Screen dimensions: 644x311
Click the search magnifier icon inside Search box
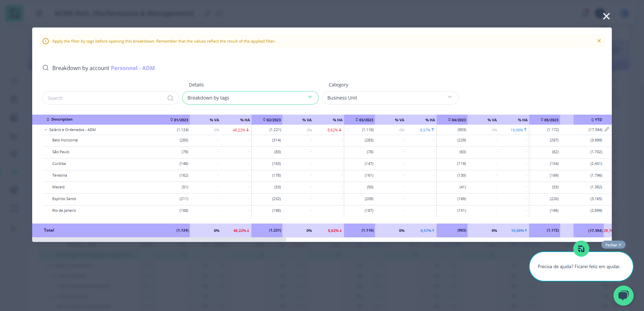pyautogui.click(x=170, y=98)
